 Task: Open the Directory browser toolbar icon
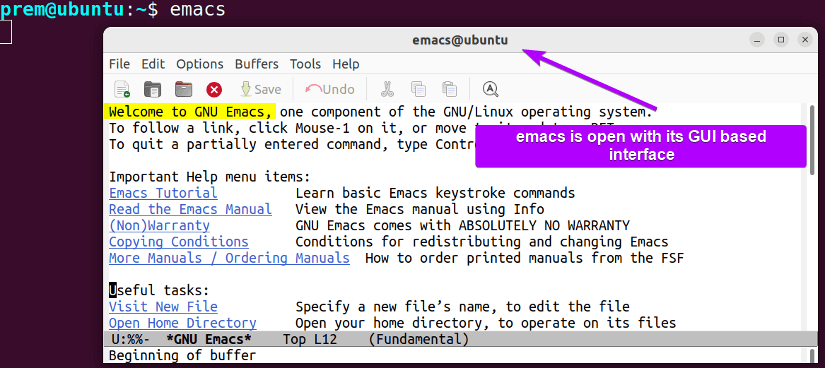tap(184, 89)
